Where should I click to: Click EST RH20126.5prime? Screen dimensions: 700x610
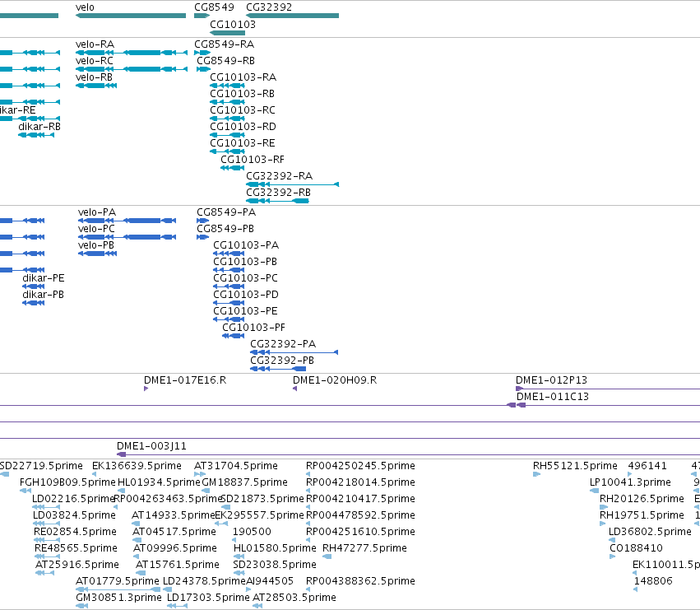tap(604, 507)
